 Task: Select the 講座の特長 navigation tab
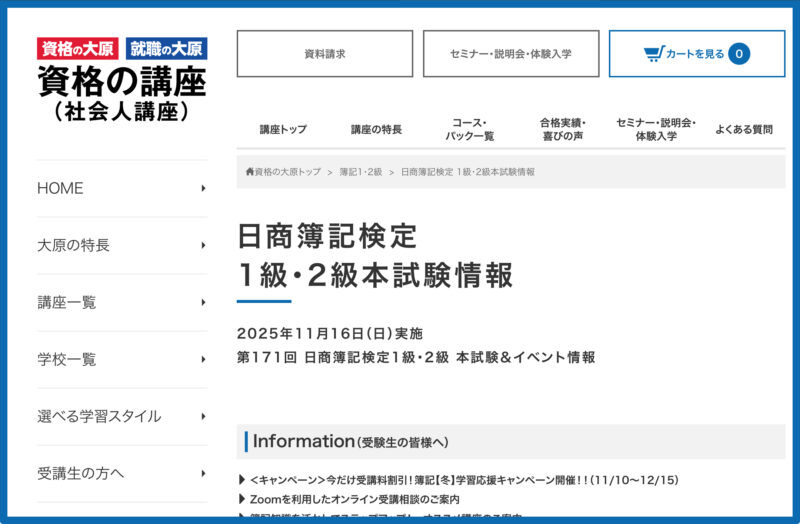[376, 130]
